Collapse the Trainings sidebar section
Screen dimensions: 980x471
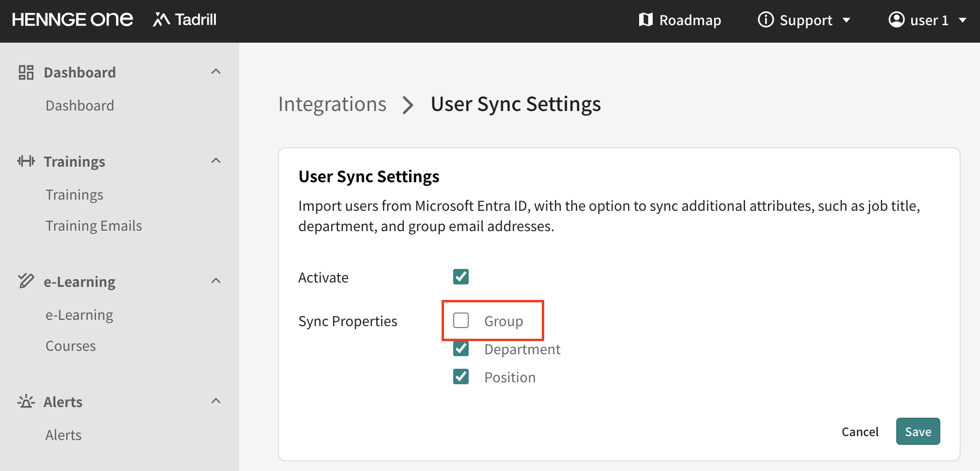tap(216, 161)
